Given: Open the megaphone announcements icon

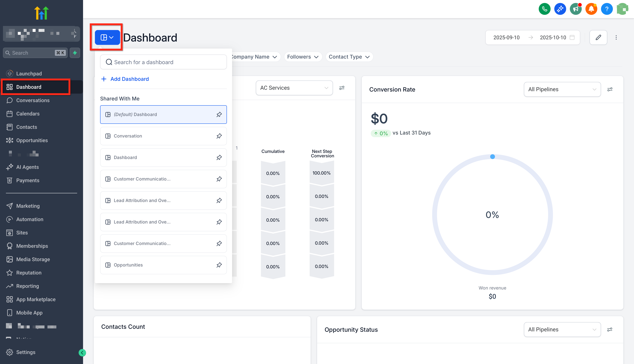Looking at the screenshot, I should (575, 9).
